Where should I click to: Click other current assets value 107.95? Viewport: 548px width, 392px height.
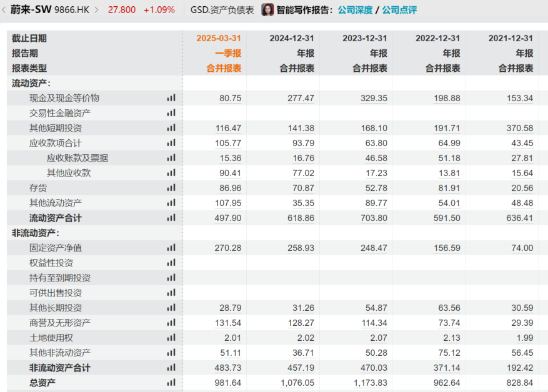tap(228, 203)
